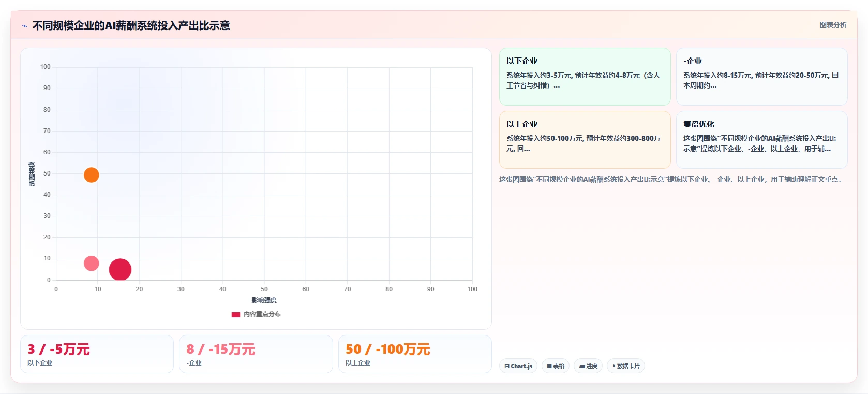Viewport: 868px width, 394px height.
Task: Click the summary sentence below the cards
Action: coord(671,180)
